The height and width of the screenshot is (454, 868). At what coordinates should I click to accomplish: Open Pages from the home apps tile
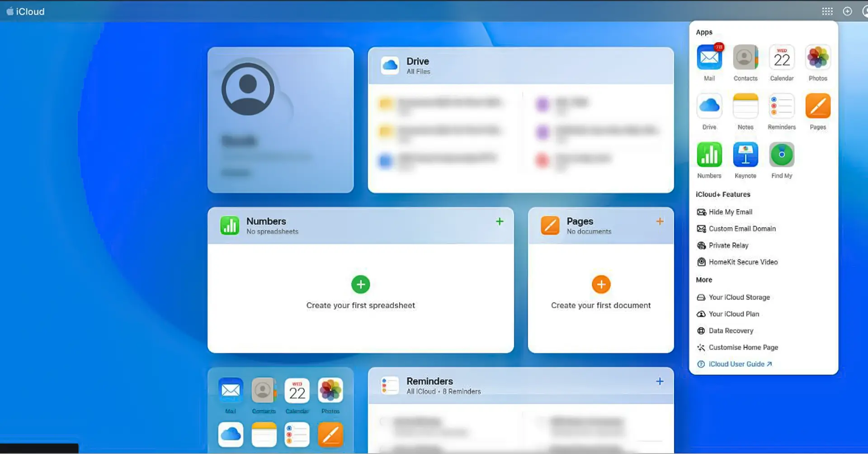(330, 435)
